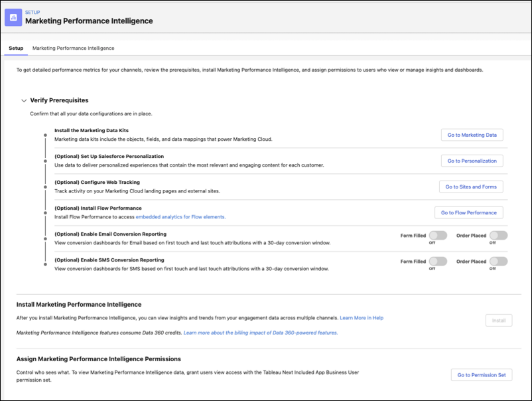Select (Optional) Enable Email Conversion Reporting heading
Viewport: 532px width, 401px height.
[111, 234]
